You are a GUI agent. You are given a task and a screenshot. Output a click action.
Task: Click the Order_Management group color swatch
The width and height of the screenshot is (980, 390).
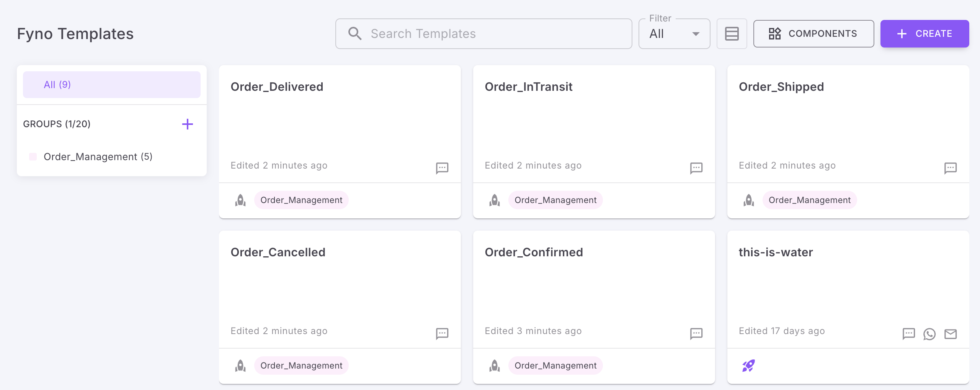click(x=33, y=157)
